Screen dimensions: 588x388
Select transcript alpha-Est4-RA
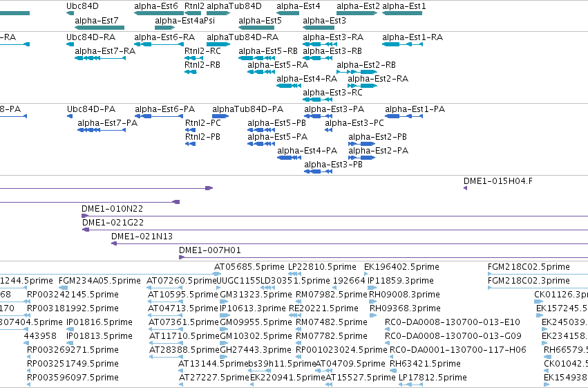coord(307,79)
